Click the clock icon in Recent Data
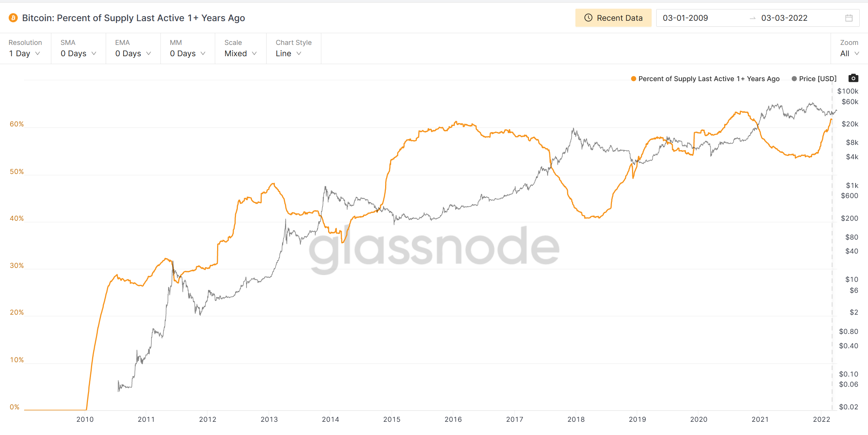The width and height of the screenshot is (868, 435). pos(588,18)
